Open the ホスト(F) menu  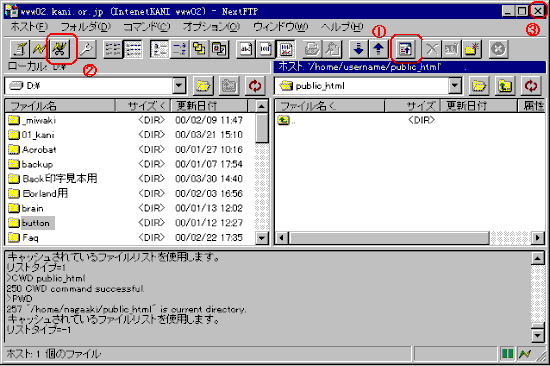29,27
